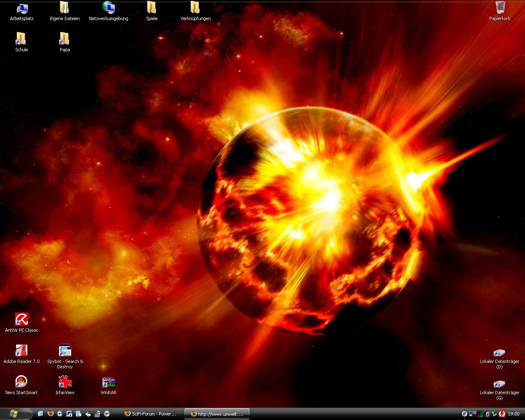Launch Firefox from Quick Launch bar
Viewport: 525px width, 420px height.
click(50, 414)
